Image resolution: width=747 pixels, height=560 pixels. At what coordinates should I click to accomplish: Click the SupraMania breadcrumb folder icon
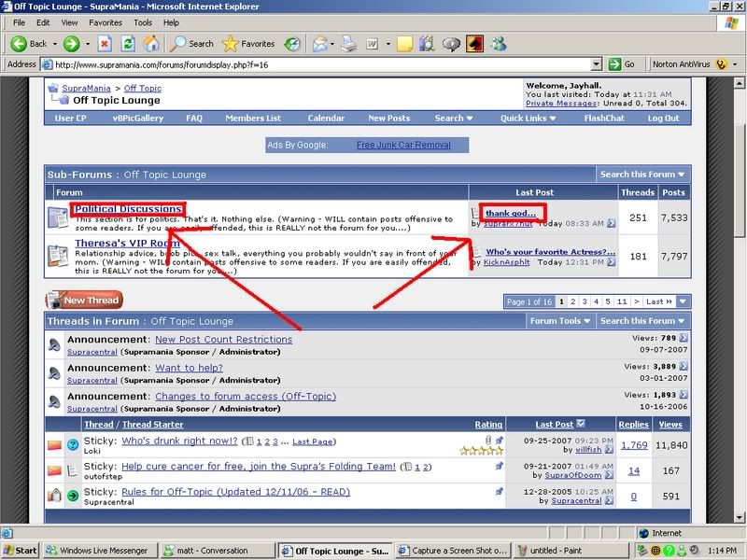tap(53, 88)
